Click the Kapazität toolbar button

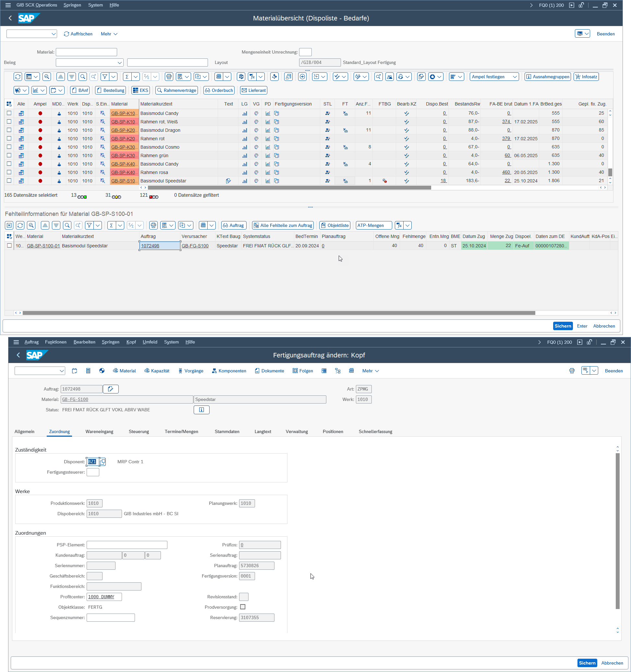pos(157,371)
